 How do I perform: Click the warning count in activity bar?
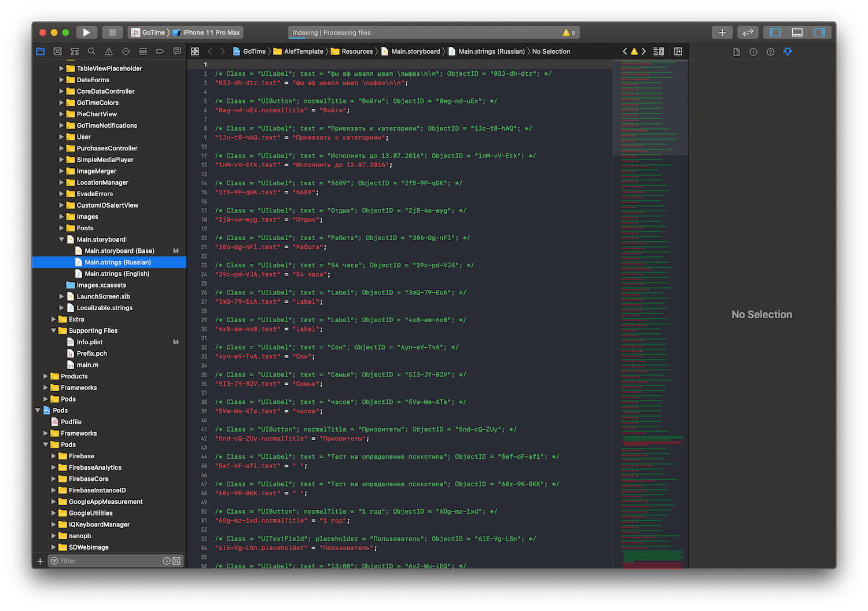(x=569, y=32)
